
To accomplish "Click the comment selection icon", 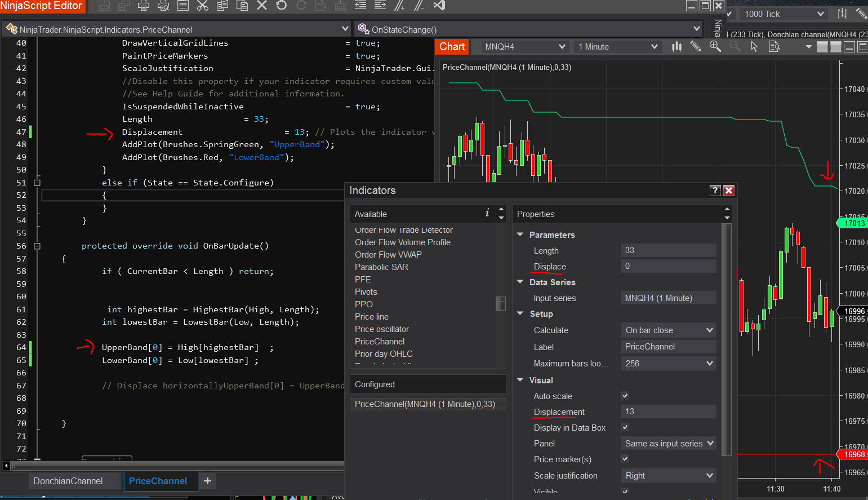I will coord(400,6).
